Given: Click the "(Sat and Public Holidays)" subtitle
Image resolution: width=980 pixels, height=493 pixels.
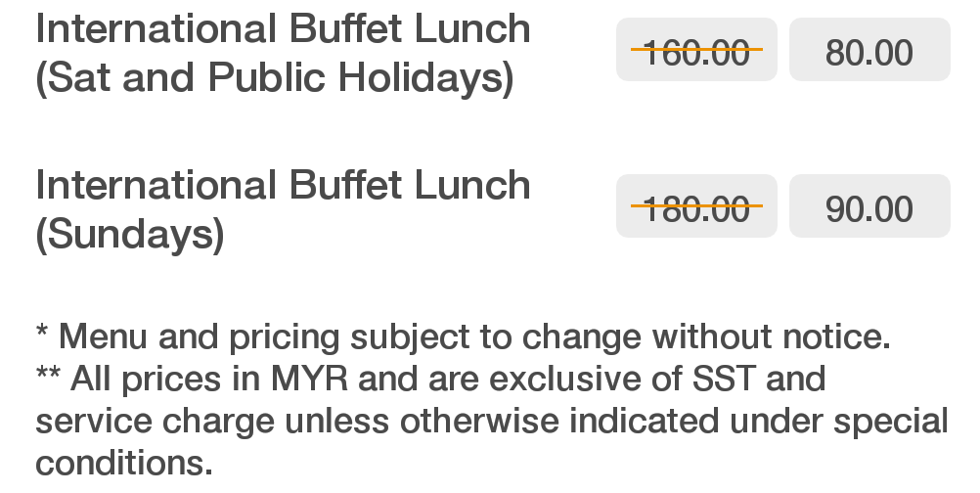Looking at the screenshot, I should click(274, 78).
